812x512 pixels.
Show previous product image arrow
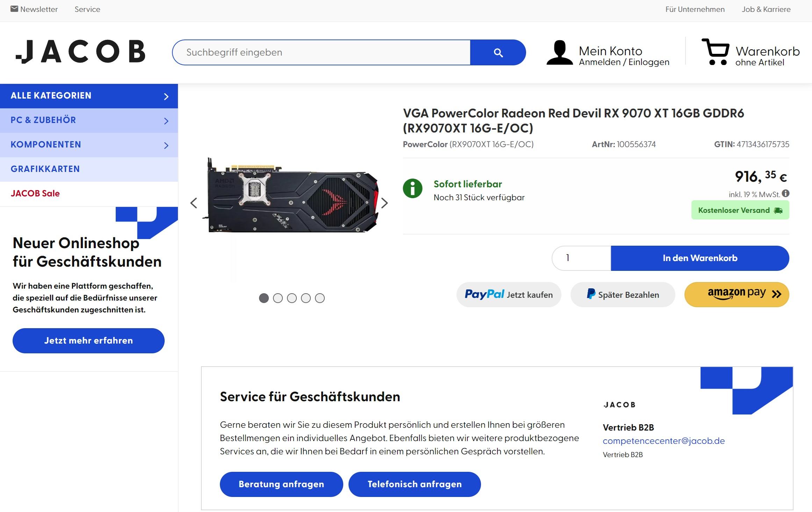coord(194,203)
